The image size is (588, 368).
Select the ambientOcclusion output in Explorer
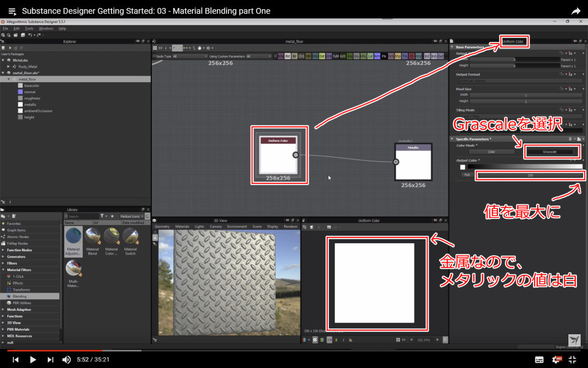[x=38, y=111]
